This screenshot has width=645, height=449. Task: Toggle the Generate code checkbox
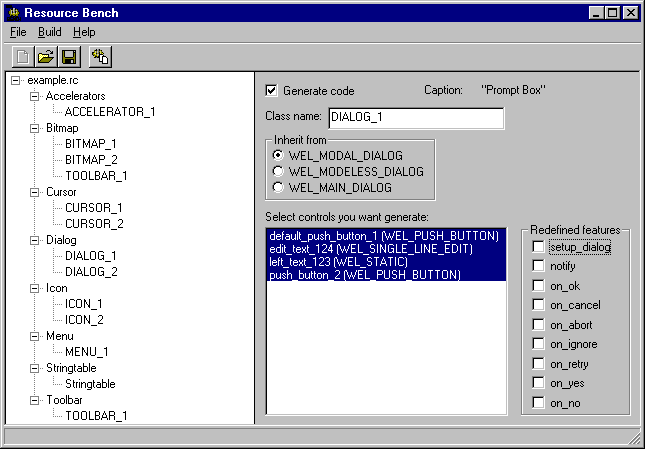pos(271,91)
